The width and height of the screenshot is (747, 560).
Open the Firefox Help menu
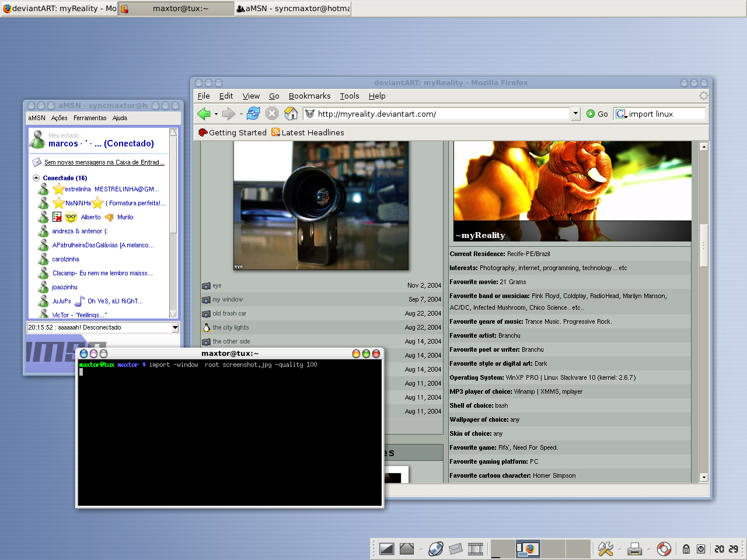(x=377, y=96)
